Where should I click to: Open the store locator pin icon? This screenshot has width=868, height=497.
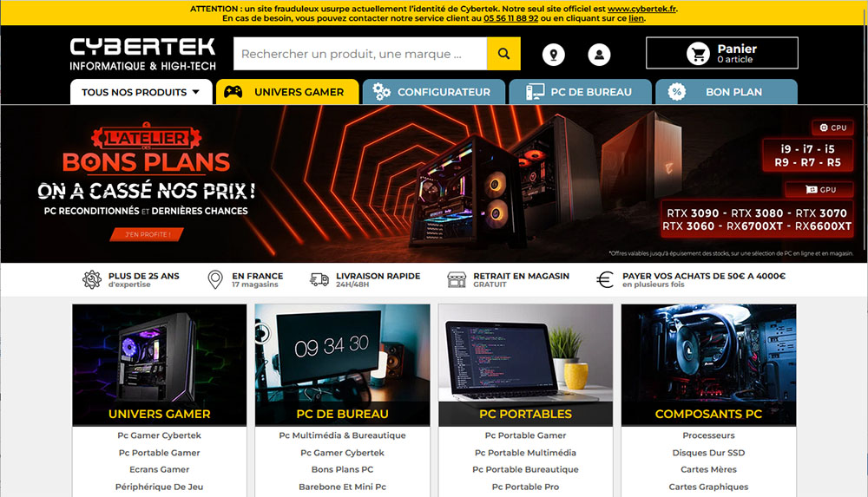553,55
